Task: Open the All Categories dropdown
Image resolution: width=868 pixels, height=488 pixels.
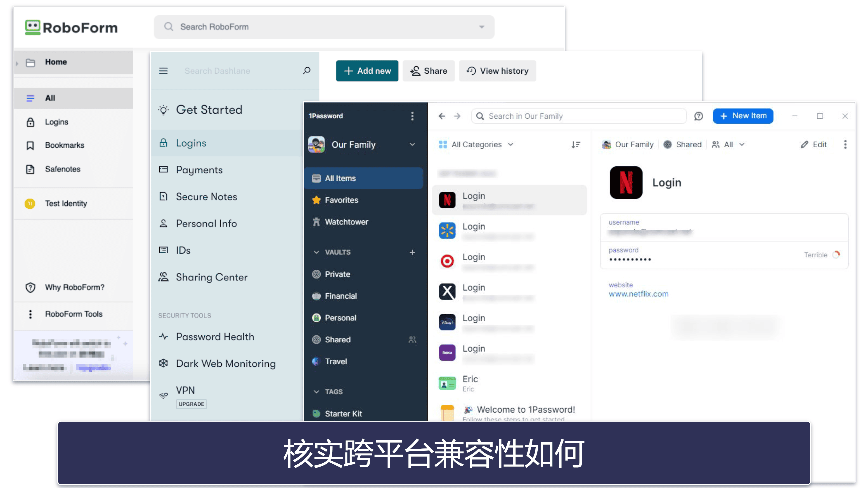Action: (476, 144)
